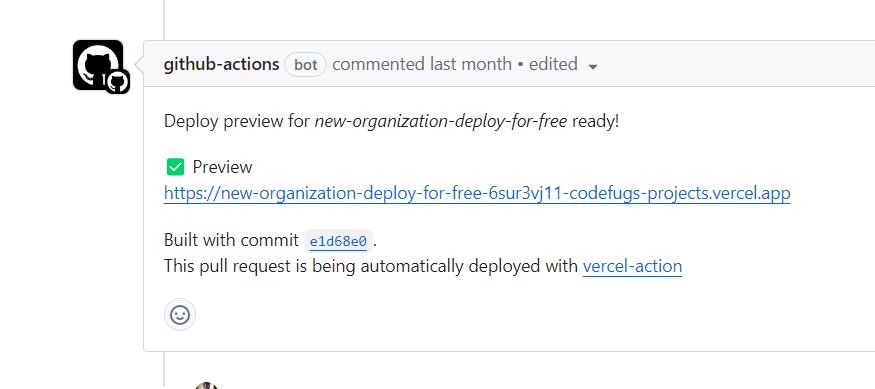Open the Vercel preview deployment URL
Viewport: 875px width, 389px height.
477,194
